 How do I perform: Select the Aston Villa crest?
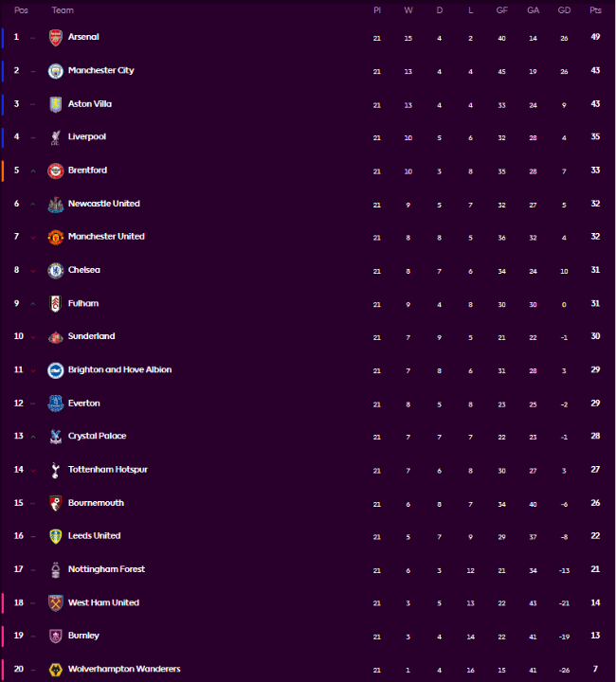coord(55,104)
